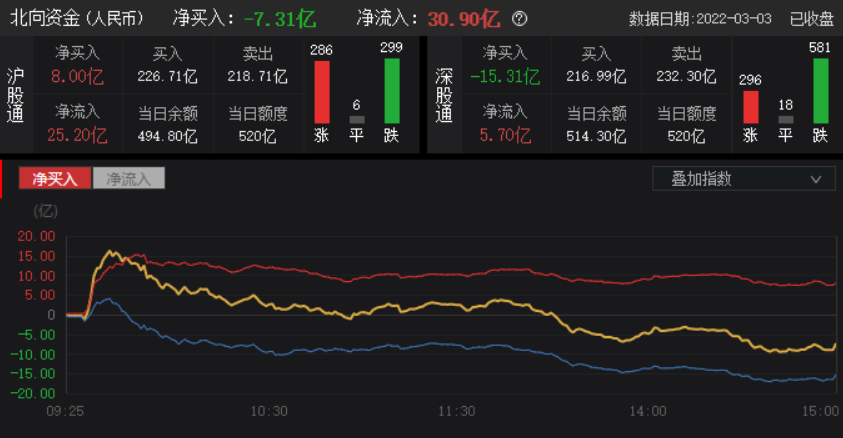
Task: Click 深股通 net inflow value 5.70亿
Action: (x=505, y=135)
